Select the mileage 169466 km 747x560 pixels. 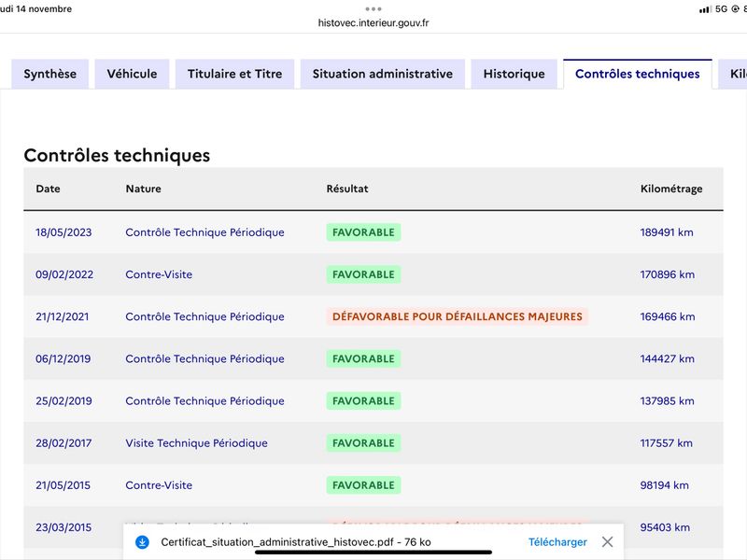click(667, 316)
